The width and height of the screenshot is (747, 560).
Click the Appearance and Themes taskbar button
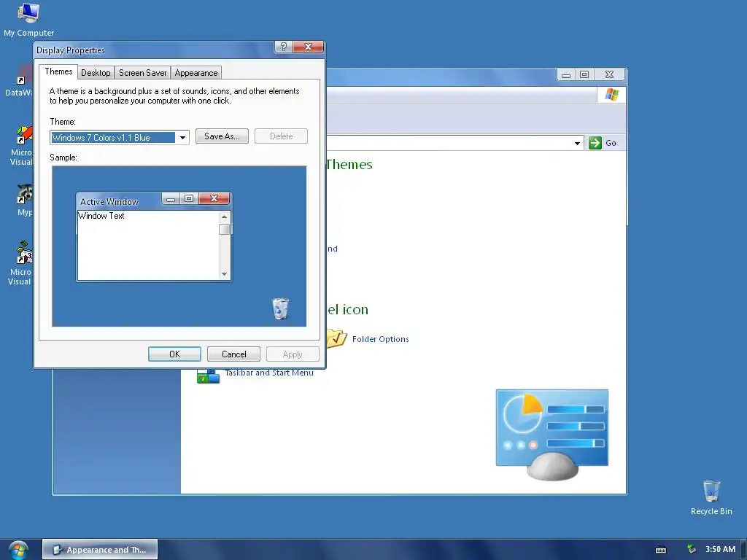(99, 550)
